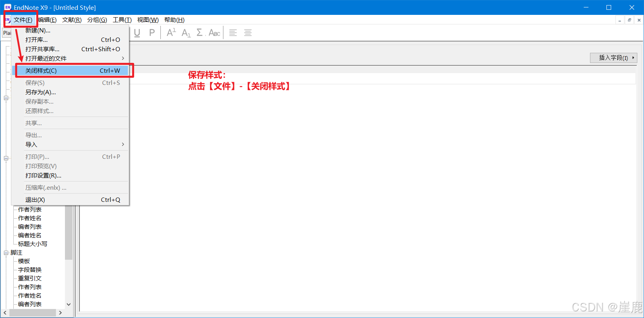Viewport: 644px width, 318px height.
Task: Select 模板 under 脚注
Action: pyautogui.click(x=24, y=261)
